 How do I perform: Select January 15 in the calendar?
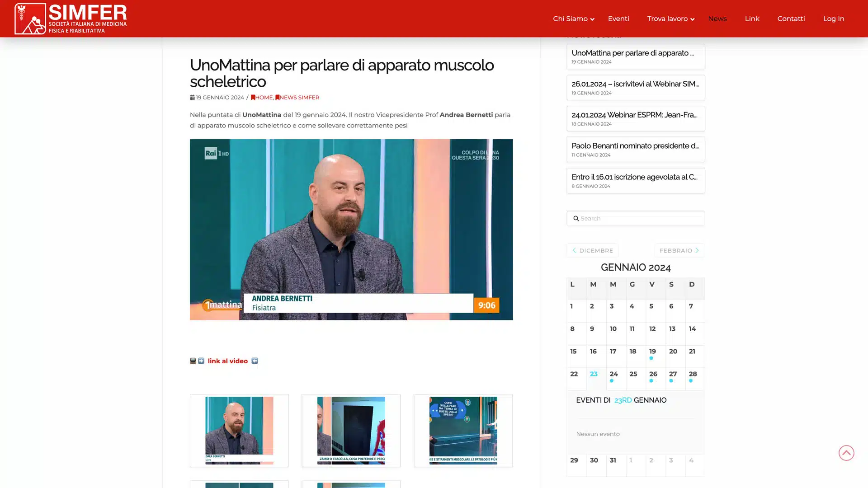coord(576,356)
